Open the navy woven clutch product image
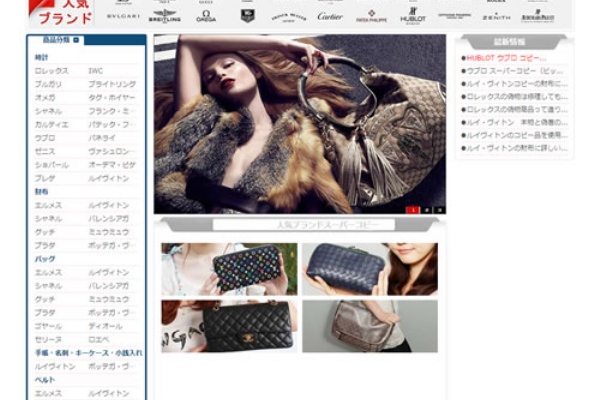The width and height of the screenshot is (600, 400). (369, 268)
